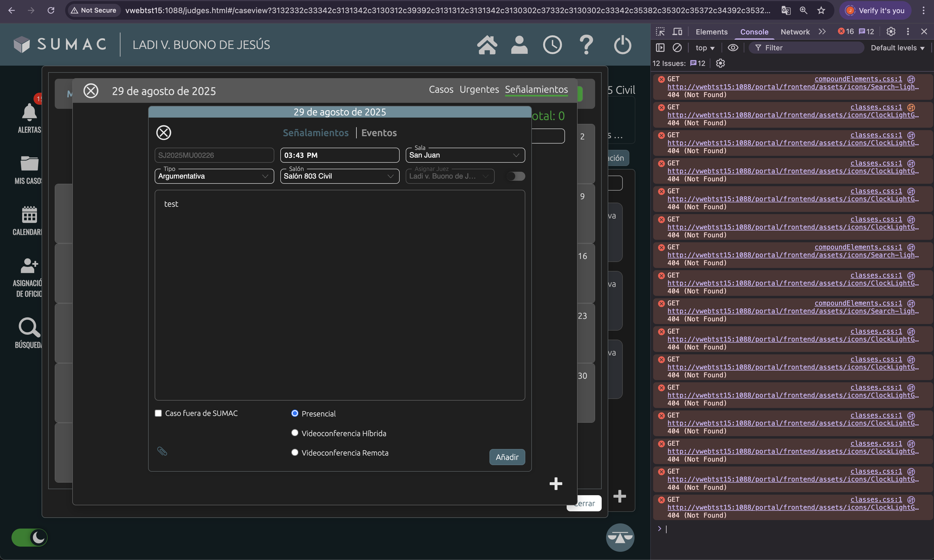
Task: Toggle the Asignar Juez switch
Action: point(515,176)
